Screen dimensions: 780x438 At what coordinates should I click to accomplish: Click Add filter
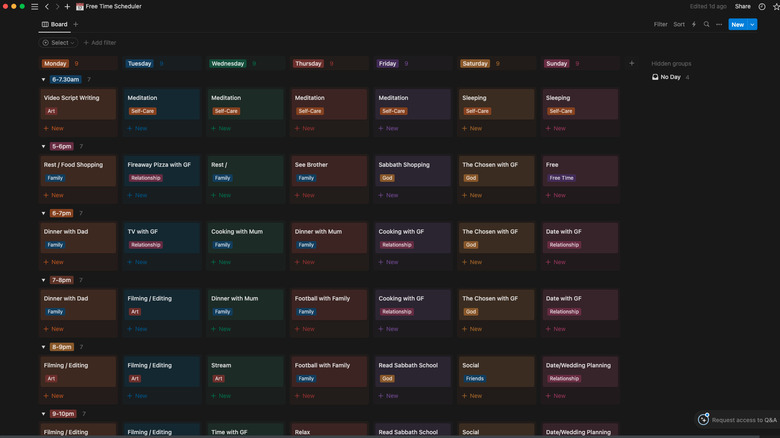click(100, 43)
